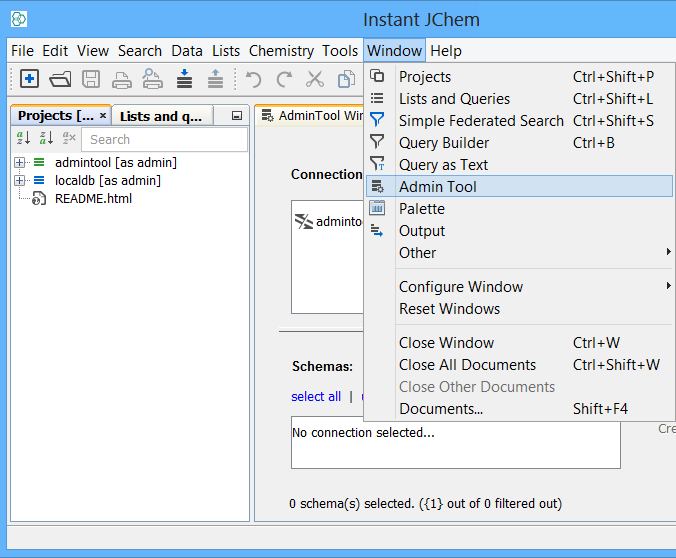Expand the Configure Window submenu arrow
Image resolution: width=676 pixels, height=558 pixels.
[668, 286]
